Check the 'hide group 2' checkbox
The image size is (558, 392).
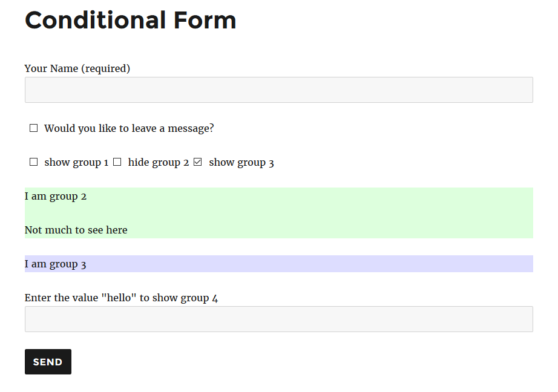point(117,162)
